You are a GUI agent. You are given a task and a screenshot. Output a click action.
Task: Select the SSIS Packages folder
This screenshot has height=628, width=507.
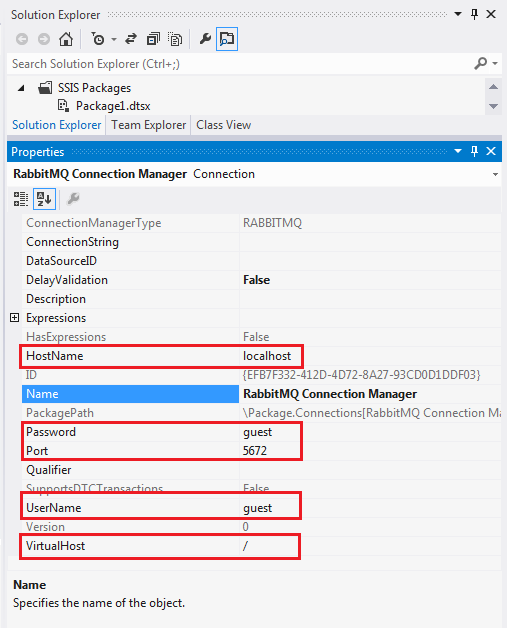[94, 88]
